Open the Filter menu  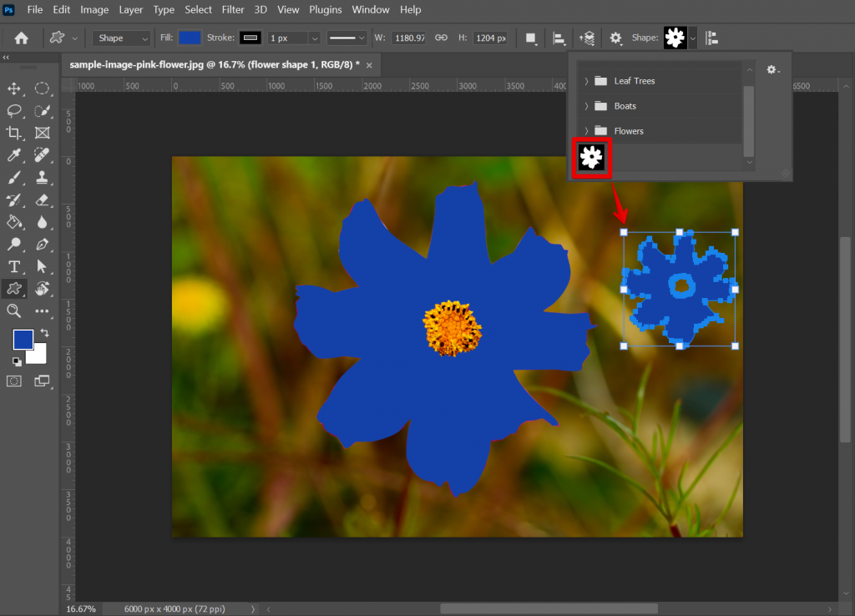pyautogui.click(x=232, y=9)
